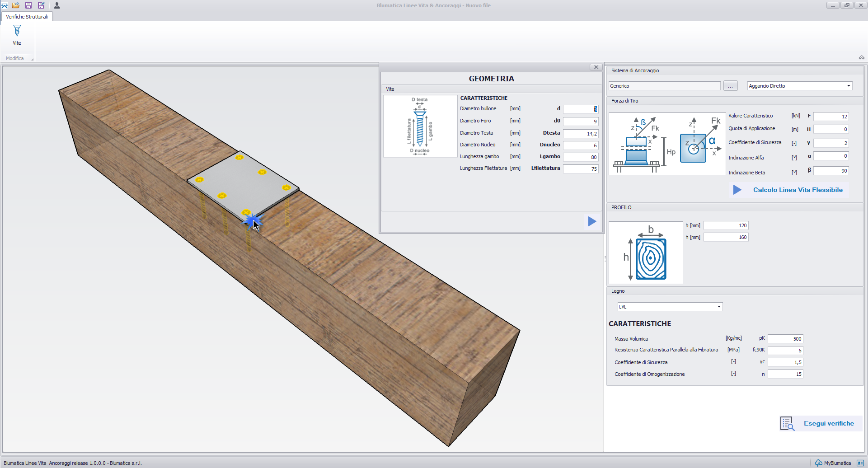Select the Vite screw tool

17,35
